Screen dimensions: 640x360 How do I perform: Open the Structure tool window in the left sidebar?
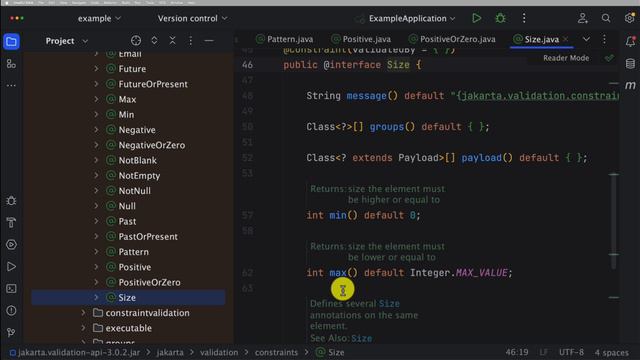point(11,63)
